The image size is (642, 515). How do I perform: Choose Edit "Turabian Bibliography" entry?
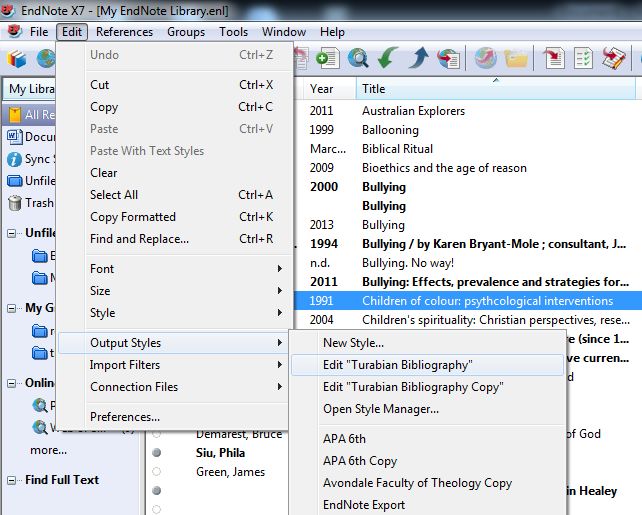[x=428, y=365]
